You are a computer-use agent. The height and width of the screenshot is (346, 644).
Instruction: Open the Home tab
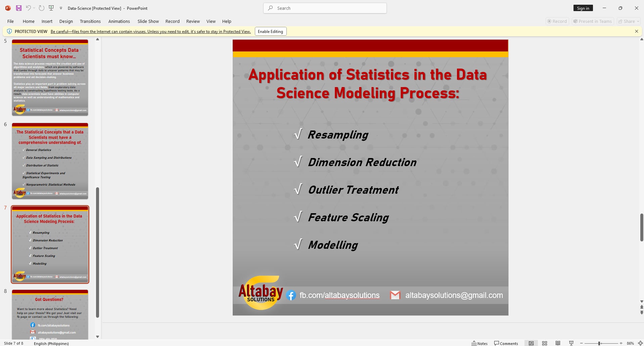tap(29, 21)
